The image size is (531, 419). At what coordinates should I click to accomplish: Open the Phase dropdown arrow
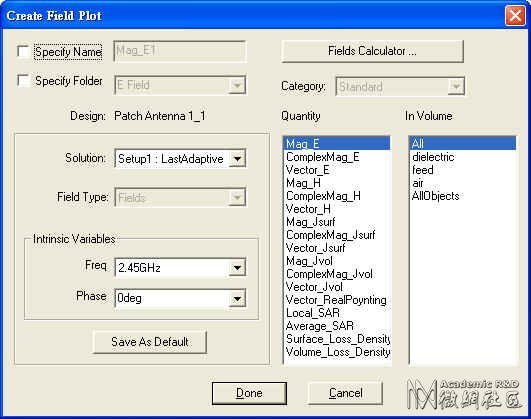pyautogui.click(x=237, y=298)
